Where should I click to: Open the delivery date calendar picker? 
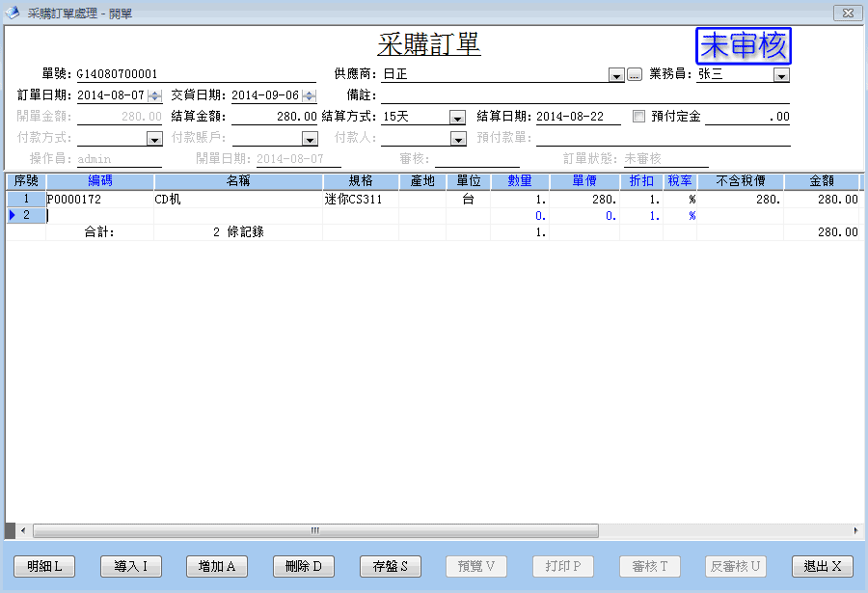(x=309, y=95)
